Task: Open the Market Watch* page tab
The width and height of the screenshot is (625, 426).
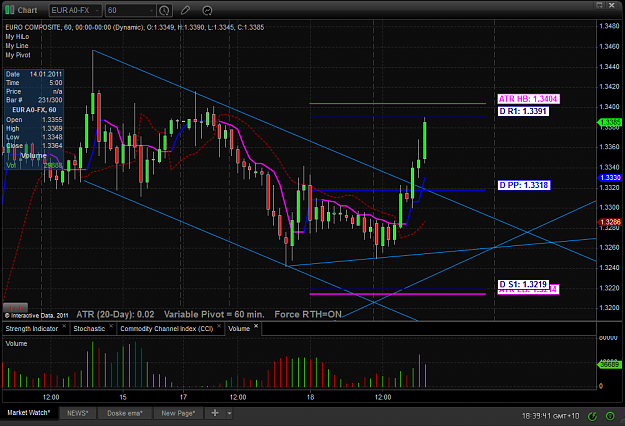Action: (x=29, y=413)
